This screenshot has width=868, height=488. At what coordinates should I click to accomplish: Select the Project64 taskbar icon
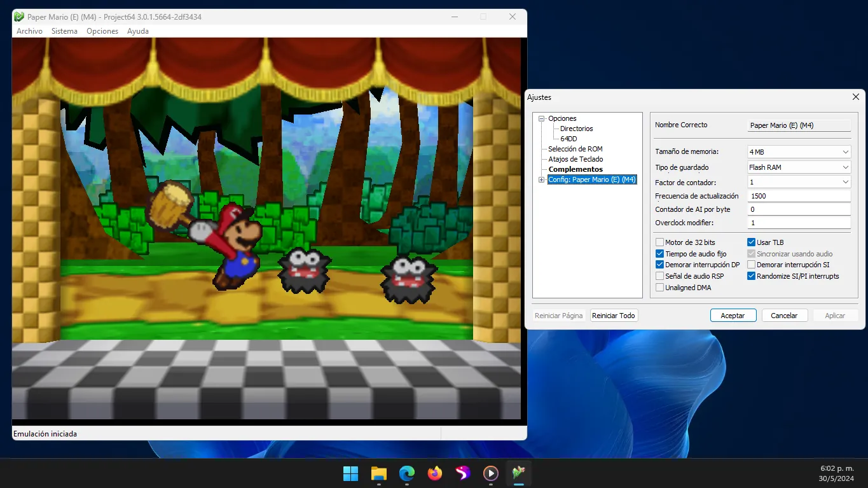[x=519, y=473]
